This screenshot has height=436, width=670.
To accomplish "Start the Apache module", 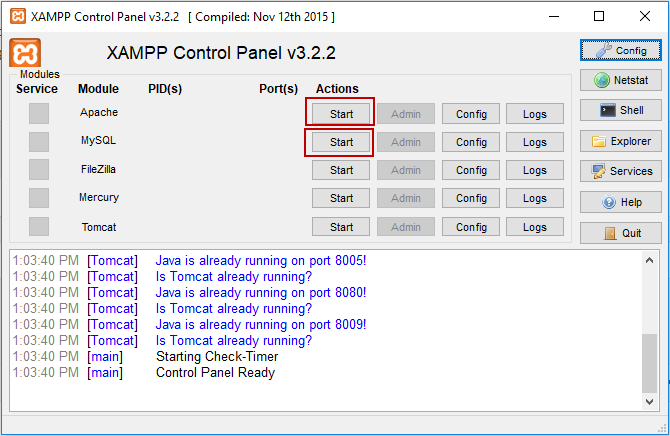I will tap(341, 114).
